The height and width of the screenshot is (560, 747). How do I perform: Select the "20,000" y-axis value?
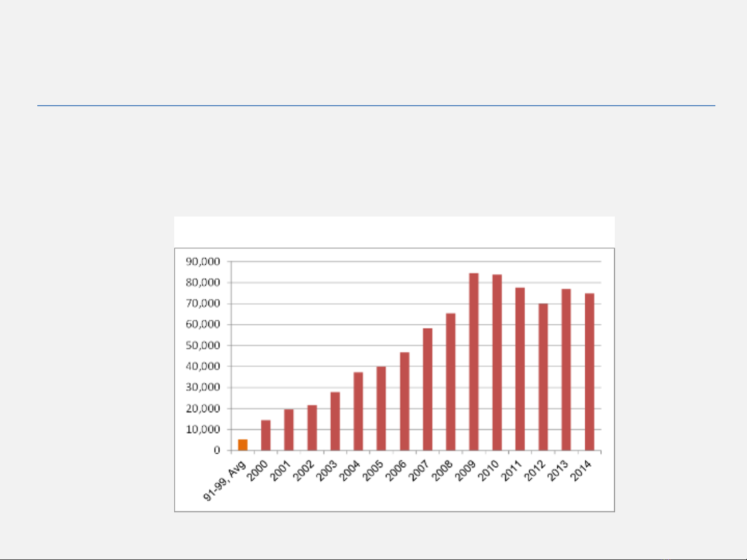[203, 409]
